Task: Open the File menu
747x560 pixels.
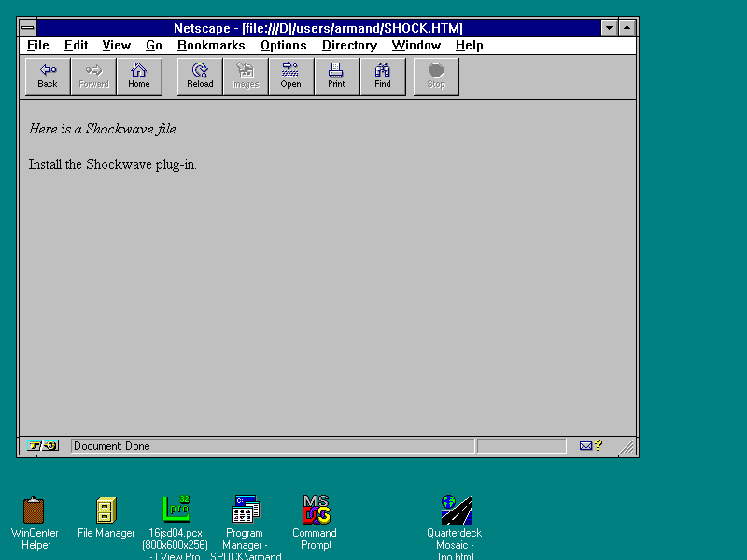Action: pyautogui.click(x=38, y=45)
